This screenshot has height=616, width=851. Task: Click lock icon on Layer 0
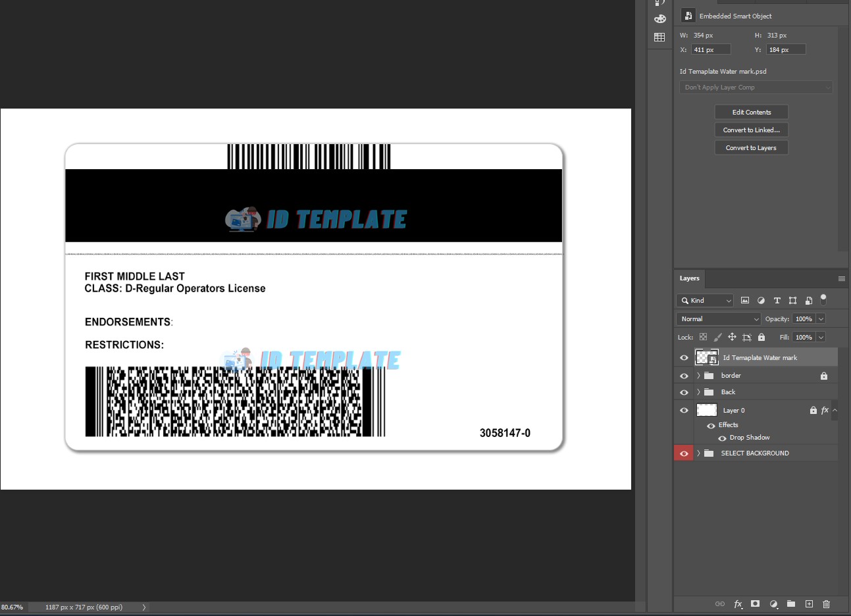813,410
